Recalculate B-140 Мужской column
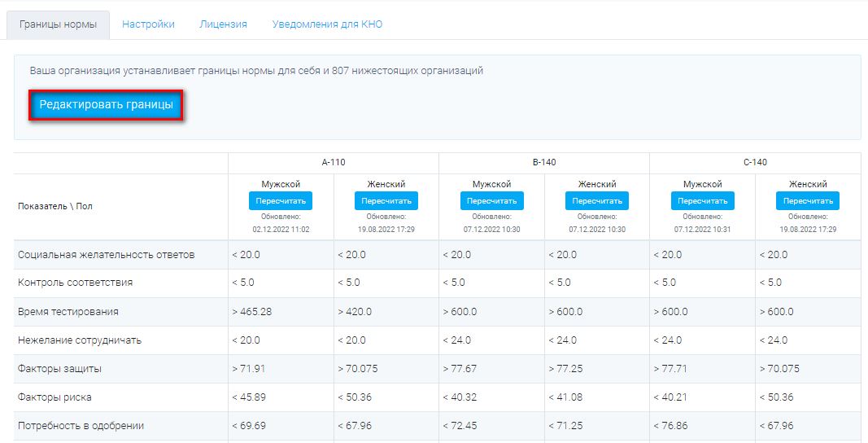This screenshot has width=868, height=443. point(491,200)
